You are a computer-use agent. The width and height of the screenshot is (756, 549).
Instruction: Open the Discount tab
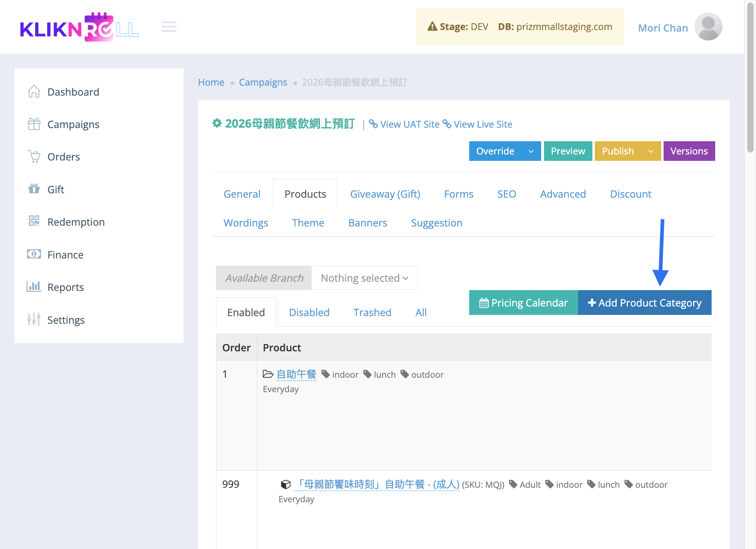(631, 194)
